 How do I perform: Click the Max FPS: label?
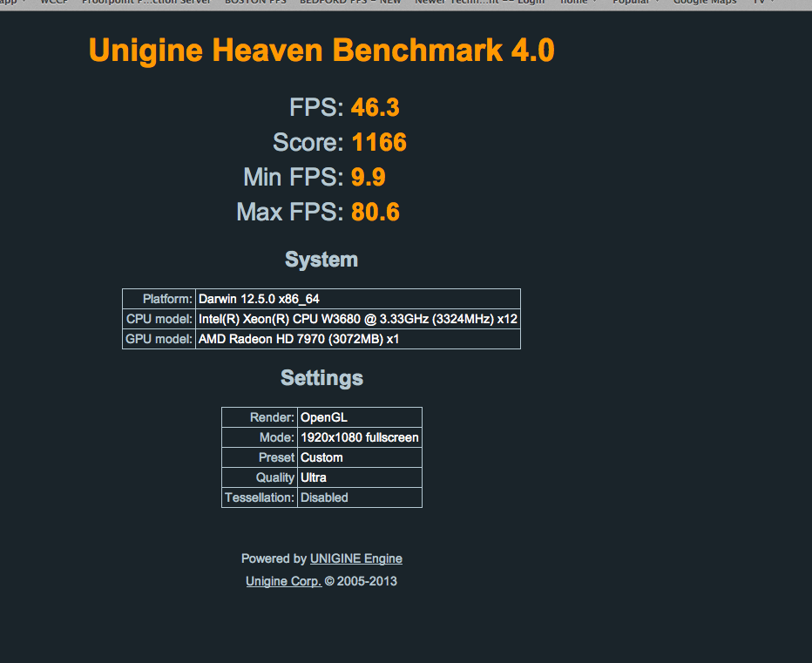click(290, 212)
